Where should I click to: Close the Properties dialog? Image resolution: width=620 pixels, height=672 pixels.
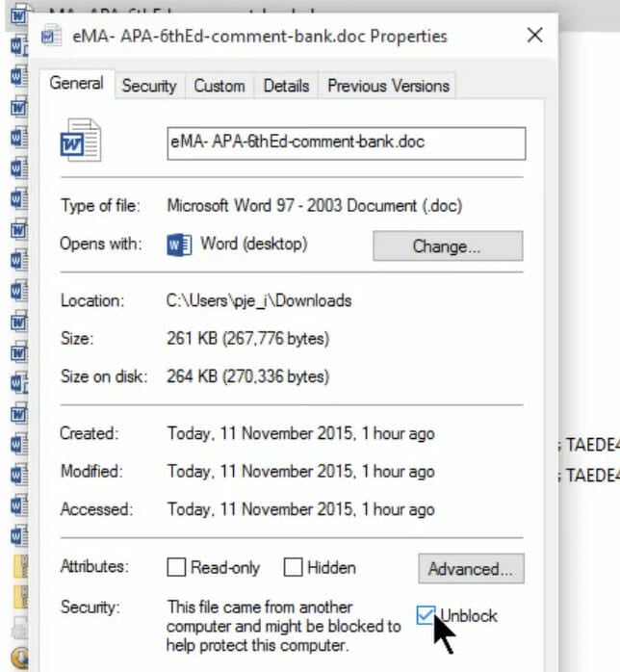tap(534, 36)
